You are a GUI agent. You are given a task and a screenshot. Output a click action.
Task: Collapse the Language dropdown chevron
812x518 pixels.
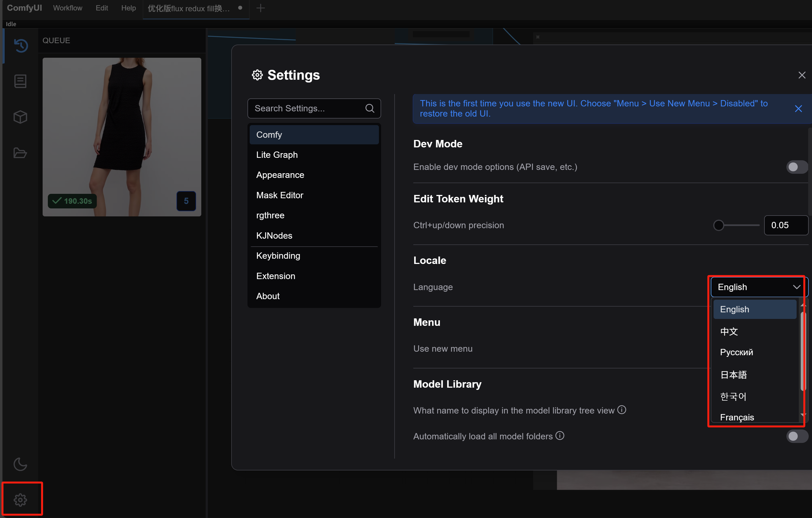point(797,287)
